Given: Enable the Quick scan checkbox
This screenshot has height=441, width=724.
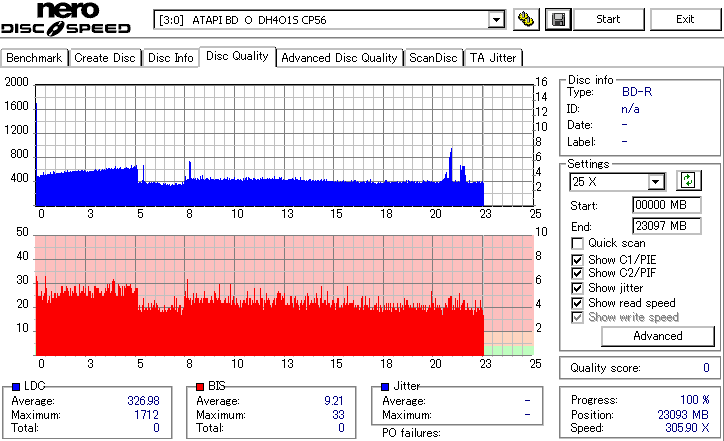Looking at the screenshot, I should tap(577, 243).
